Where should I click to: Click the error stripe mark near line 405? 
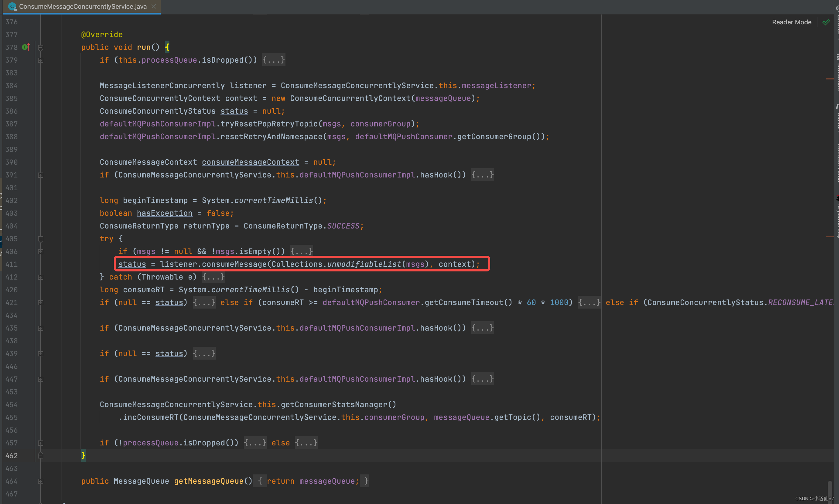point(829,236)
